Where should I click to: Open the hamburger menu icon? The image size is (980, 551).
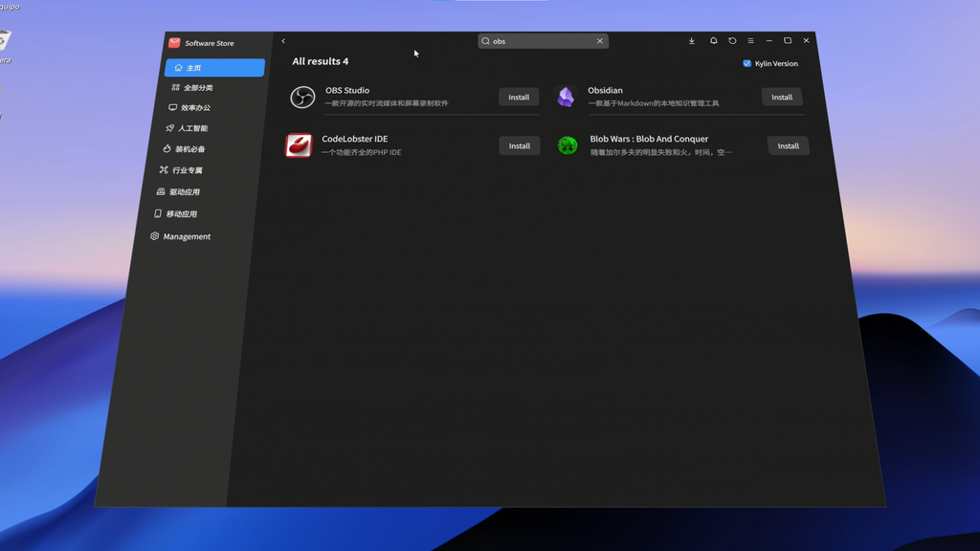coord(750,40)
